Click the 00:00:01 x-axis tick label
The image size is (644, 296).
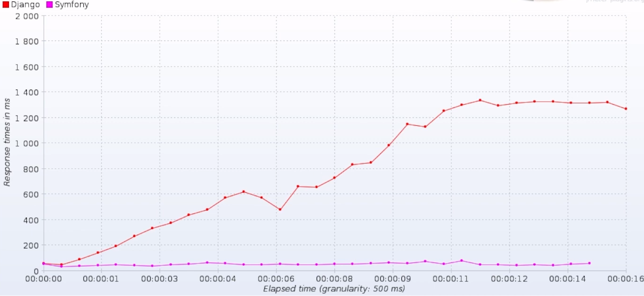click(x=101, y=279)
